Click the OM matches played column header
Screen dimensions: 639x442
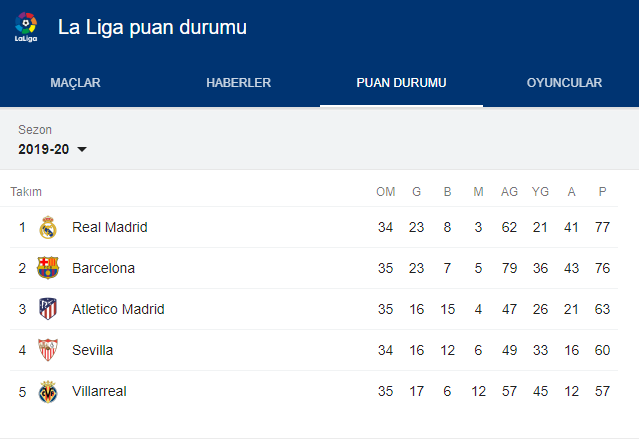click(x=385, y=192)
